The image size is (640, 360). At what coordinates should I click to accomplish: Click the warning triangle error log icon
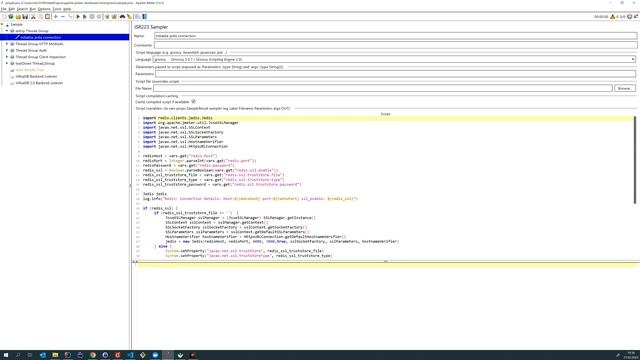(x=612, y=17)
